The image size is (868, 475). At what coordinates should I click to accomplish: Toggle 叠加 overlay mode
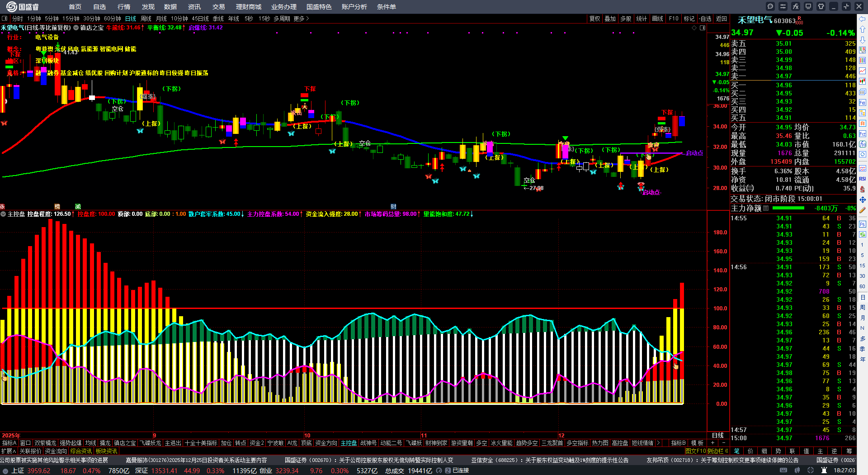(610, 19)
